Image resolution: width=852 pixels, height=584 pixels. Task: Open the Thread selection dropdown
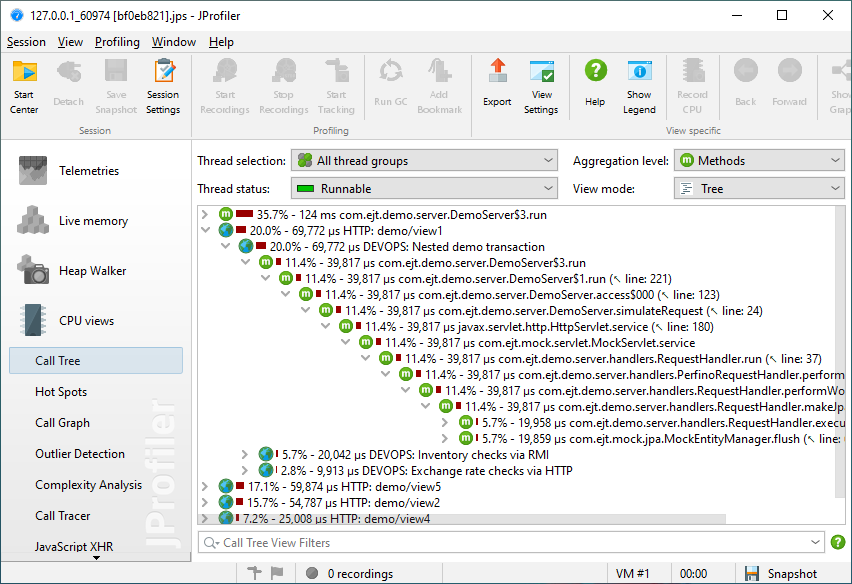(424, 161)
